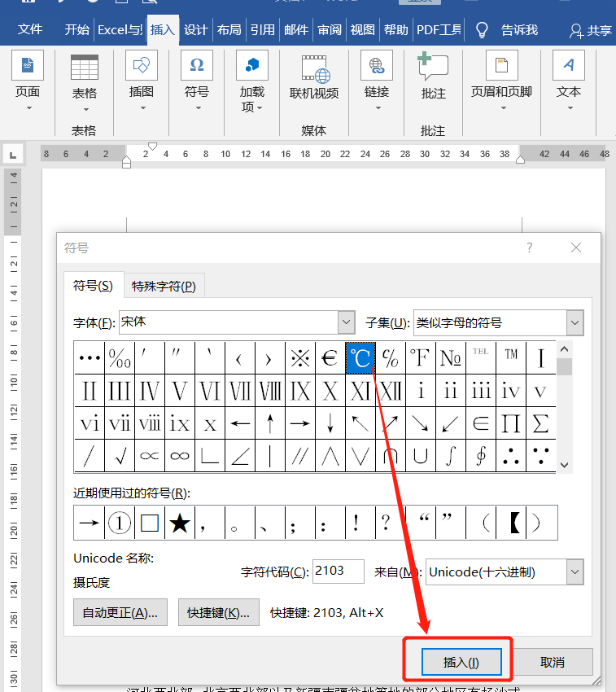Open the Symbol (符号) omega icon
This screenshot has width=616, height=692.
pos(197,65)
